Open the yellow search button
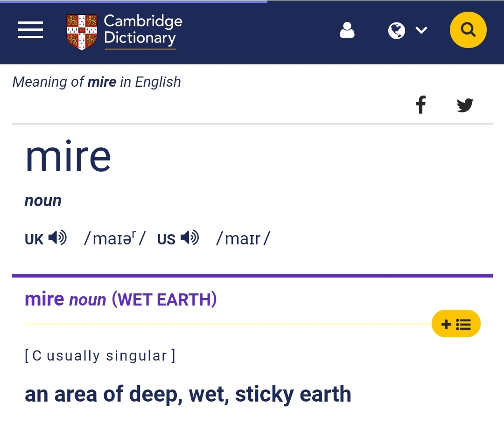Screen dimensions: 504x424 pos(468,30)
